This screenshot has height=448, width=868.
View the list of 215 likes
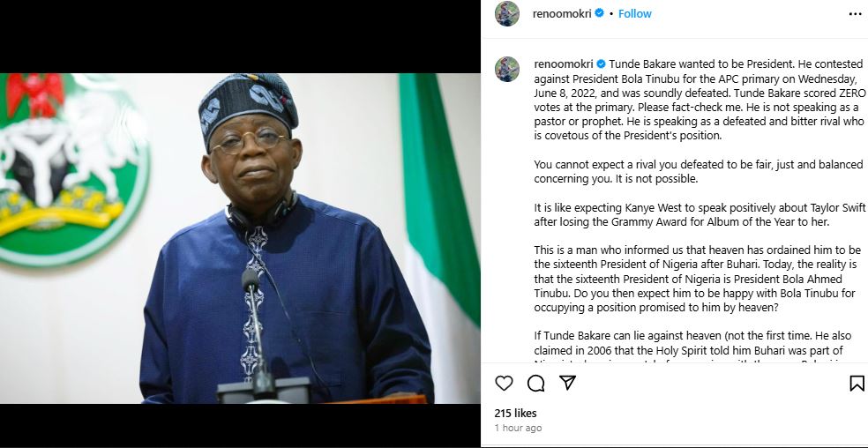tap(515, 413)
